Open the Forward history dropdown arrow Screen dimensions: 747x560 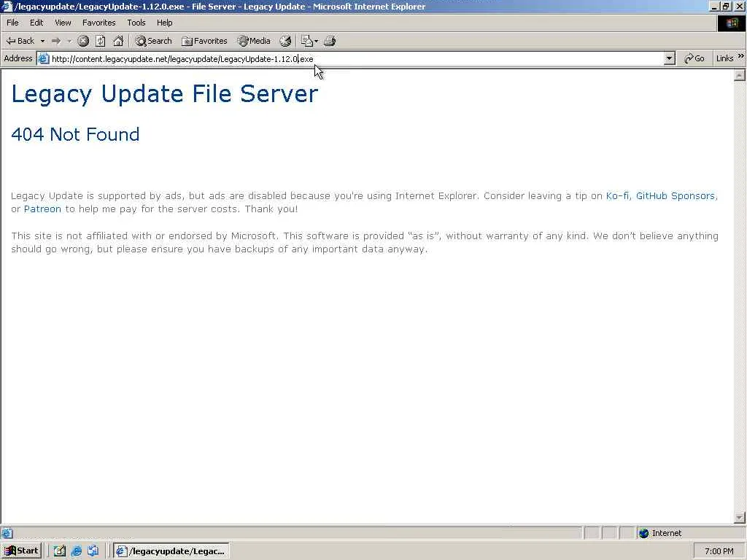[69, 41]
